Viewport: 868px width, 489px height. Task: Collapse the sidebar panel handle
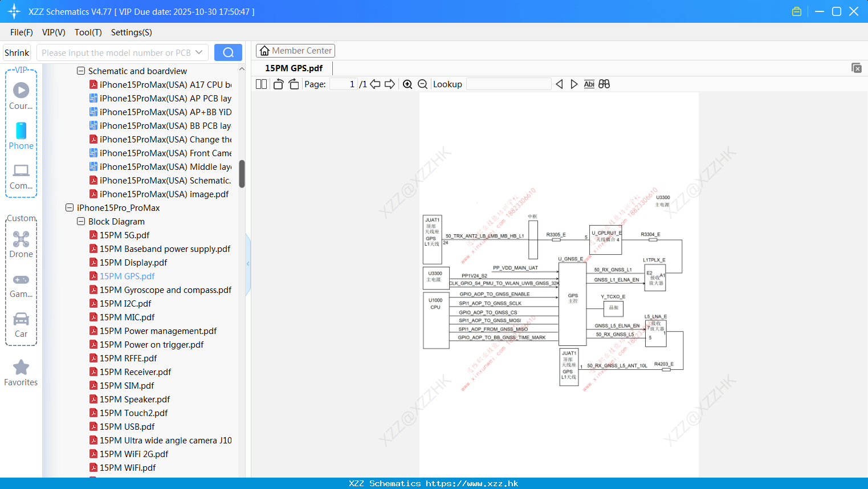pos(248,263)
